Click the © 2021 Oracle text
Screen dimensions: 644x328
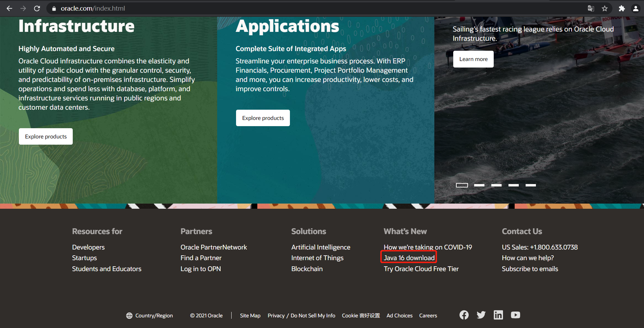tap(207, 316)
